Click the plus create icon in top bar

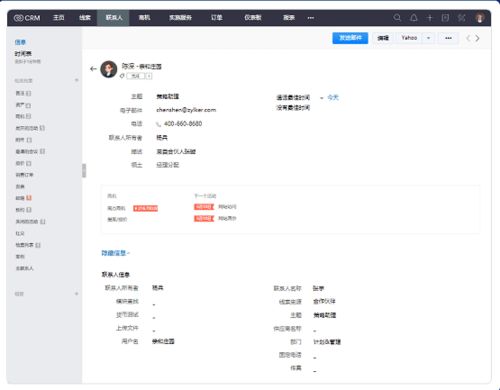(x=429, y=18)
